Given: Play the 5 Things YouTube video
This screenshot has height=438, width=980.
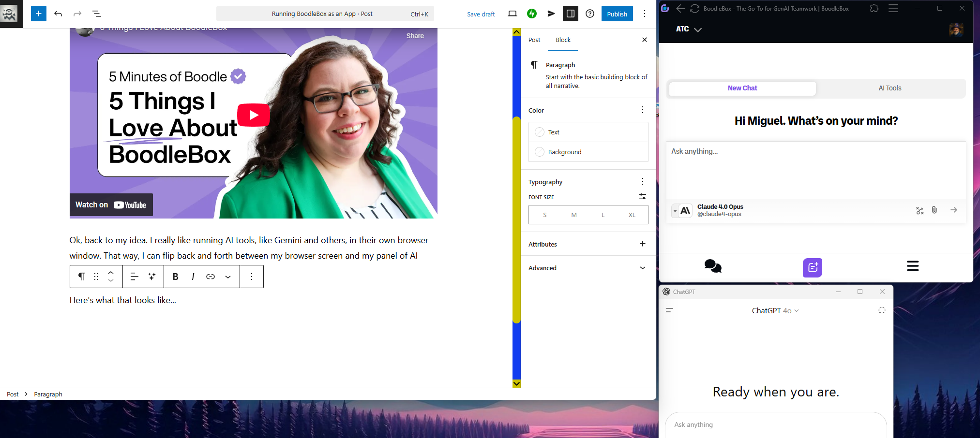Looking at the screenshot, I should pyautogui.click(x=253, y=115).
